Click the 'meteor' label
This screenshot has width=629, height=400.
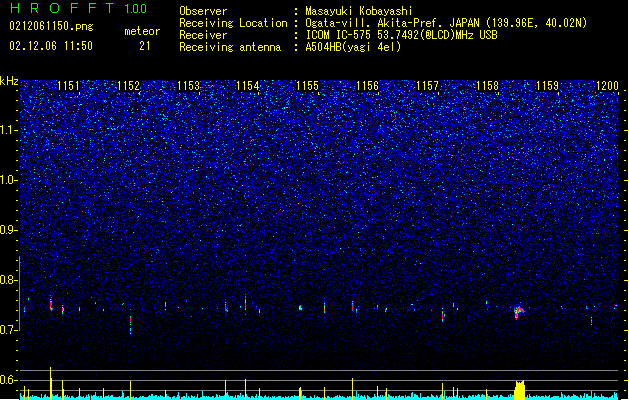(142, 31)
